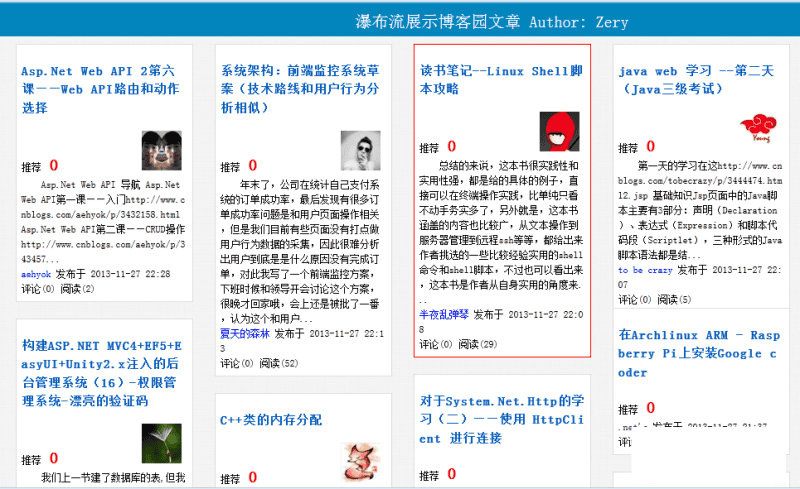Screen dimensions: 800x489
Task: Visit author 夏天的森林 profile link
Action: click(x=245, y=334)
